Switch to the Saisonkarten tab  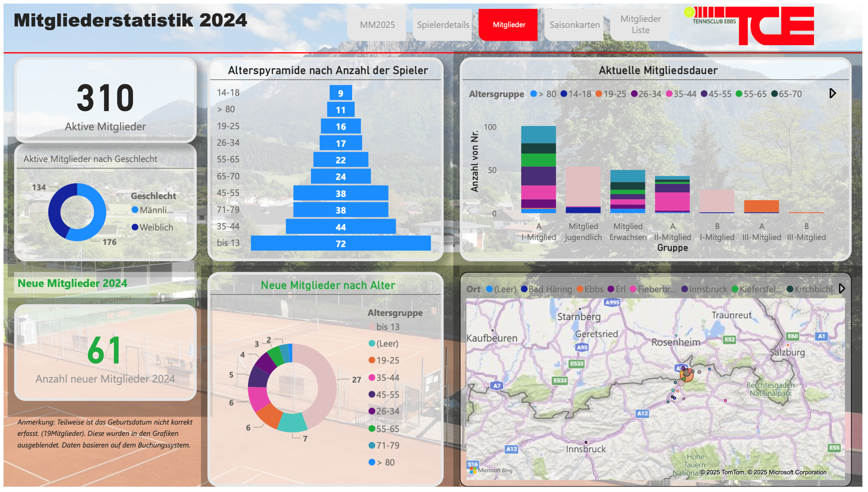[x=574, y=25]
